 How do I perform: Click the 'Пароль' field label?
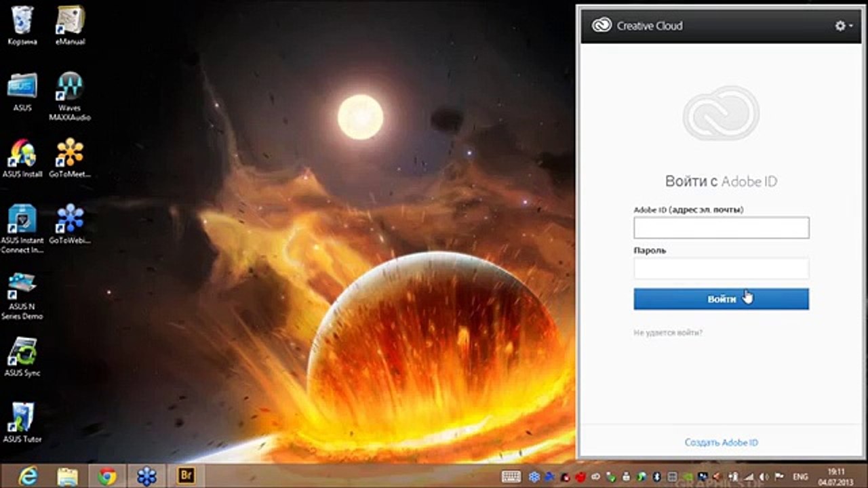(650, 250)
